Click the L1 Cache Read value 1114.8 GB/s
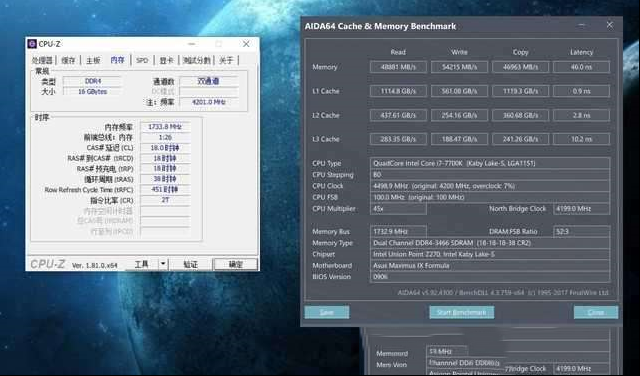This screenshot has height=376, width=640. pyautogui.click(x=398, y=91)
